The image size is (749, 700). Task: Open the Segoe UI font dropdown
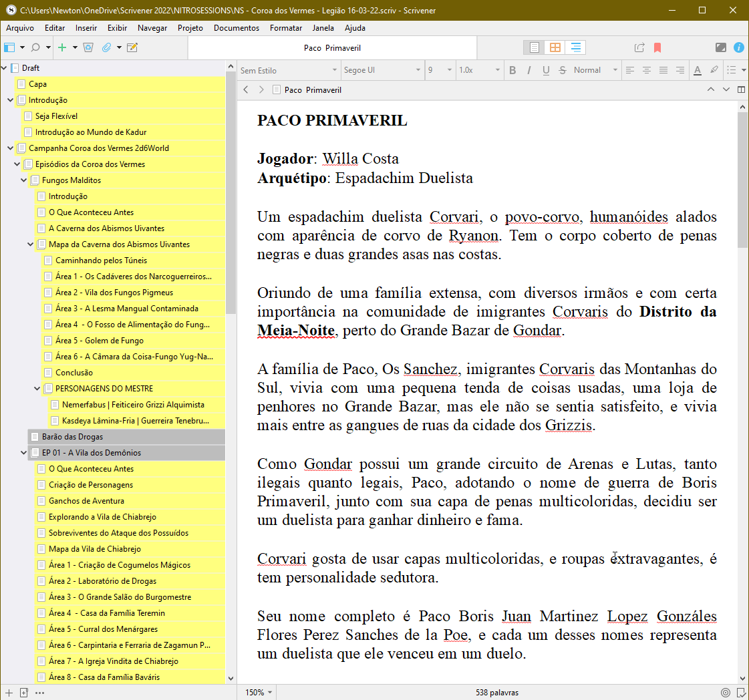(382, 70)
